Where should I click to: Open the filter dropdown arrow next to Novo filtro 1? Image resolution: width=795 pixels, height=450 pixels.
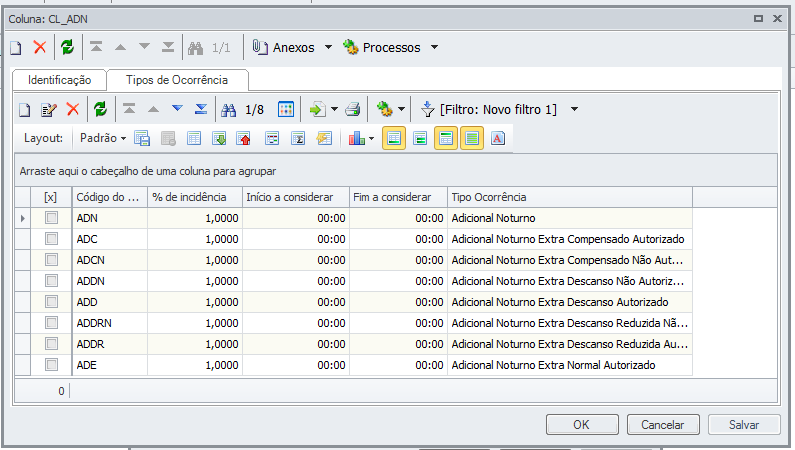tap(573, 109)
